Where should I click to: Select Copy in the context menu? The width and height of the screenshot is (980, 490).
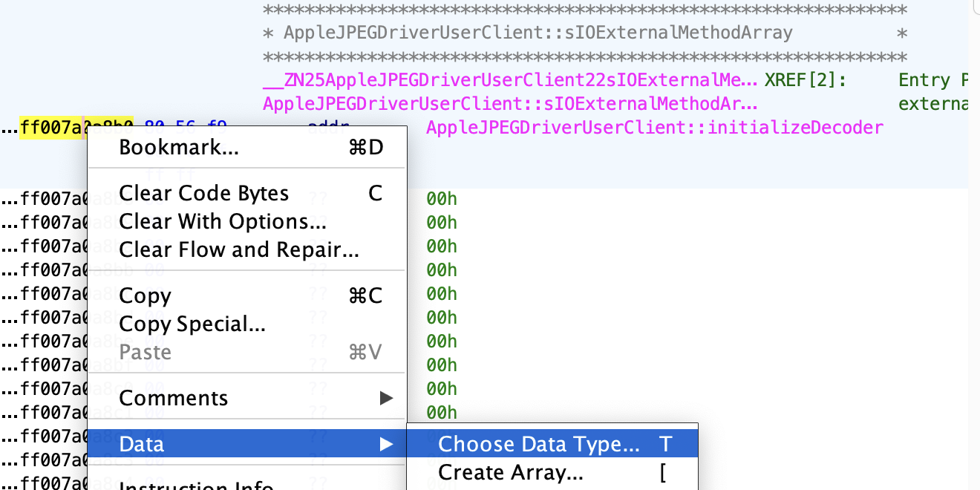(146, 295)
